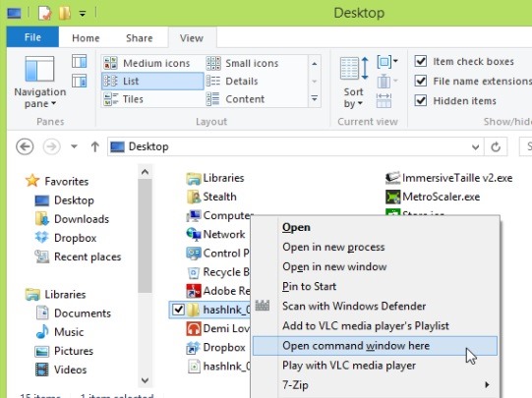Toggle File name extensions checkbox
This screenshot has height=398, width=532.
tap(421, 81)
